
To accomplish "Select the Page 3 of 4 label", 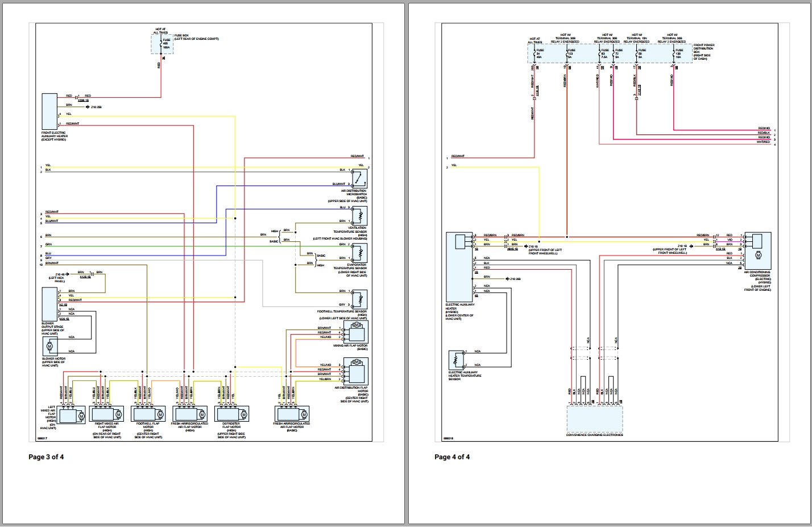I will 46,456.
